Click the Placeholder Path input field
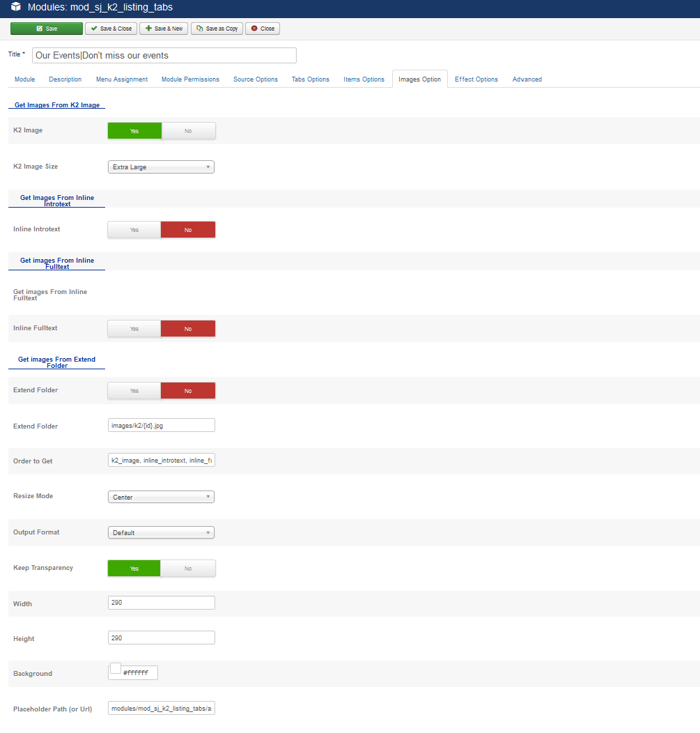Screen dimensions: 700x733 click(161, 709)
